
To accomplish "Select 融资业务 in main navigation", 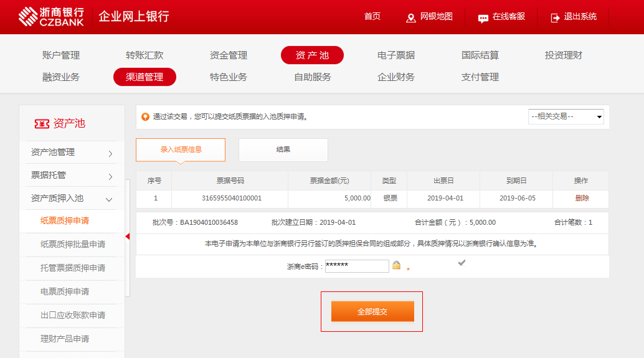I will click(61, 77).
